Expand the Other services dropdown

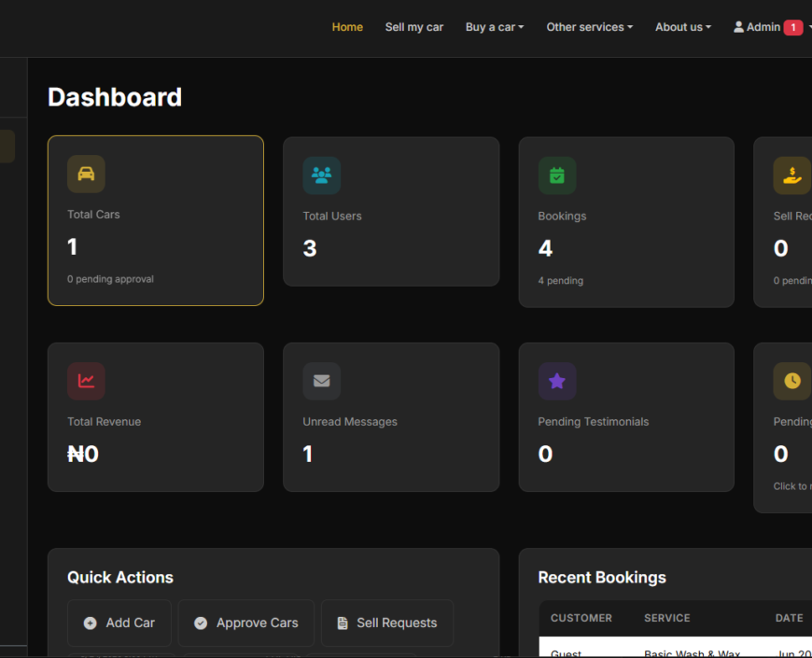[589, 27]
